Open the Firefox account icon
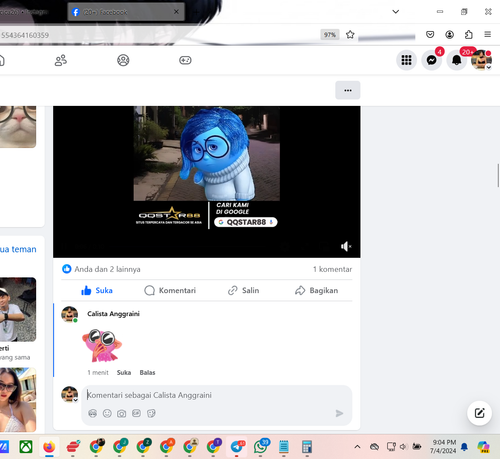The height and width of the screenshot is (459, 500). (x=449, y=34)
